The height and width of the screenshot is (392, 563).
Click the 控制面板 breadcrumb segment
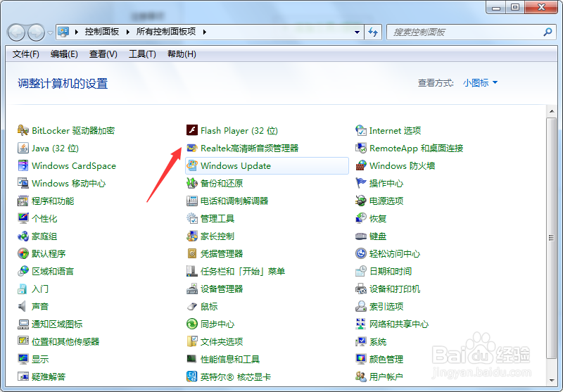[102, 32]
